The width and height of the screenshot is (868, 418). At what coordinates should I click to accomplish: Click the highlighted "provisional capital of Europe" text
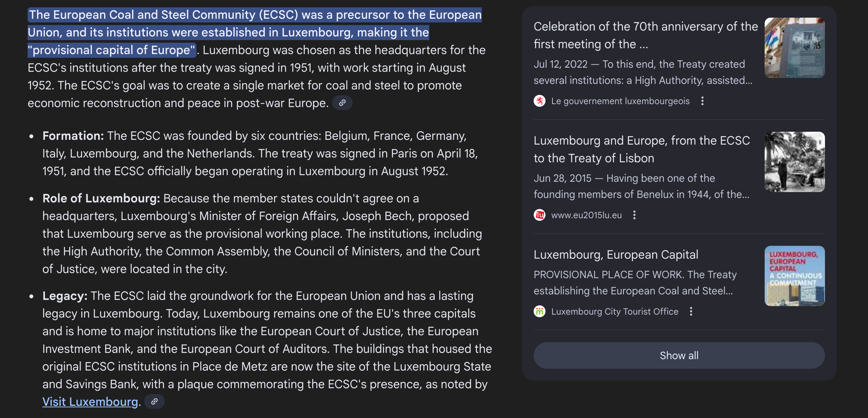[x=112, y=50]
